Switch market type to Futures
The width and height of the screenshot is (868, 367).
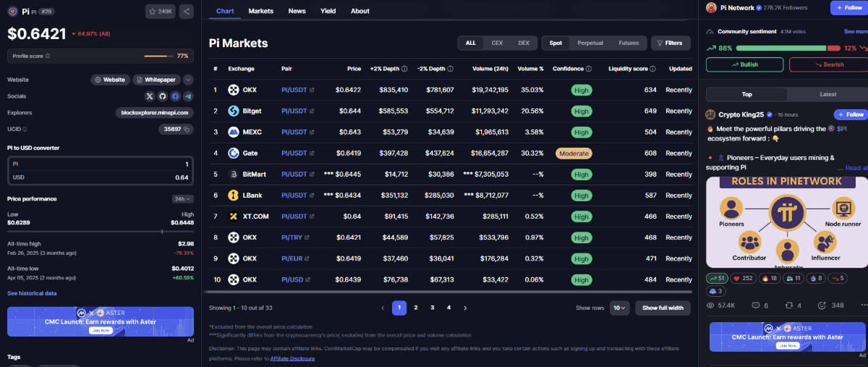(629, 43)
